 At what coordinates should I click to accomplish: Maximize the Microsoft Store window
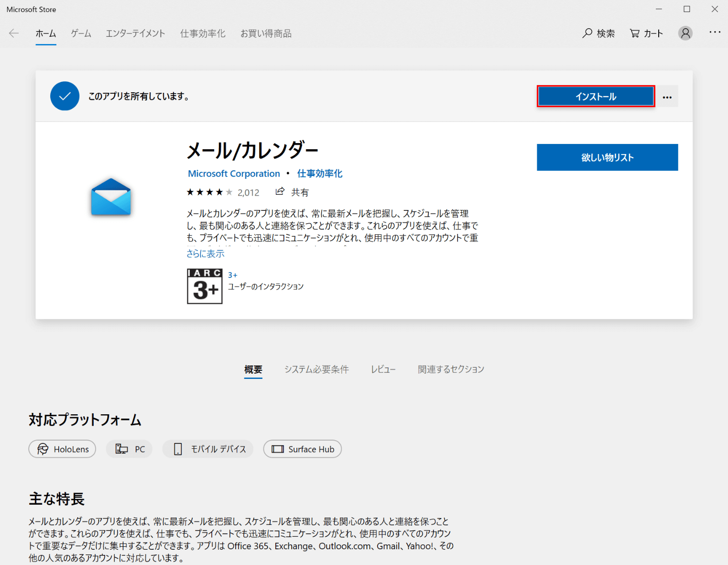[x=687, y=9]
